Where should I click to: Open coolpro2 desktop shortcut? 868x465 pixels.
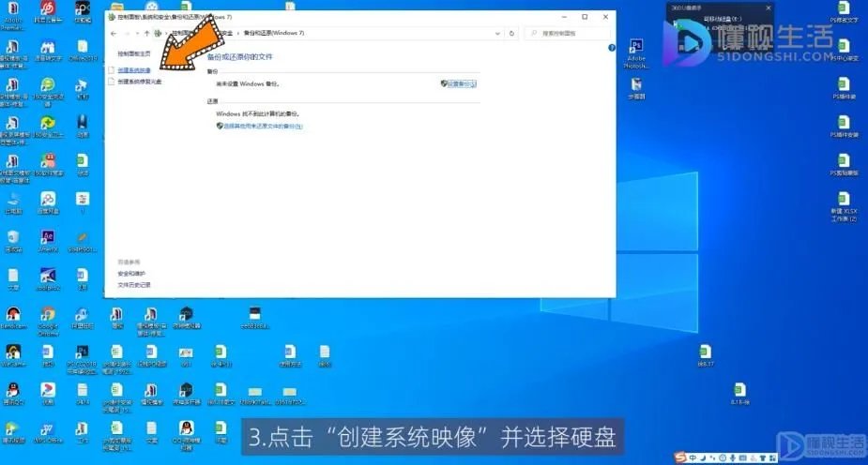point(48,279)
